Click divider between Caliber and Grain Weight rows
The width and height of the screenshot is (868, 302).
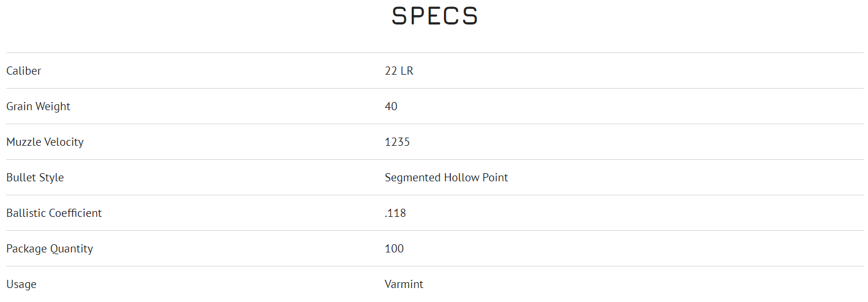coord(435,89)
